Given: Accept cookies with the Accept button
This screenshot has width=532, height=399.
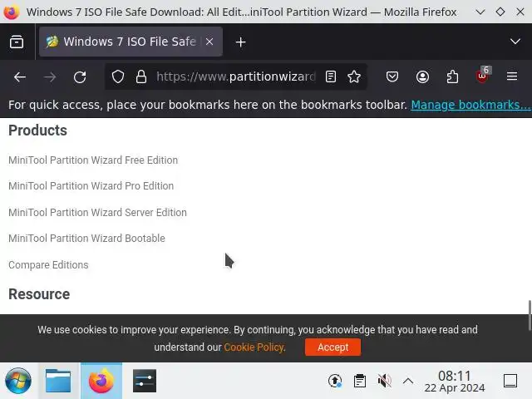Looking at the screenshot, I should [x=332, y=347].
